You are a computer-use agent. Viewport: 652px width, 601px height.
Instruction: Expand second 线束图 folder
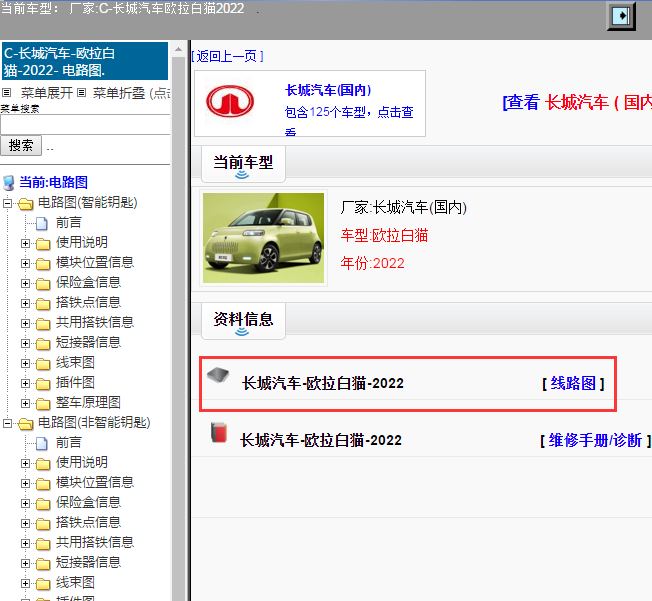click(x=25, y=583)
